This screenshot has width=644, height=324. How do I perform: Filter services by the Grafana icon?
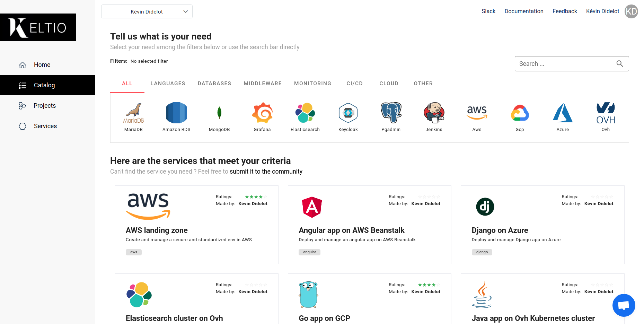pos(262,113)
